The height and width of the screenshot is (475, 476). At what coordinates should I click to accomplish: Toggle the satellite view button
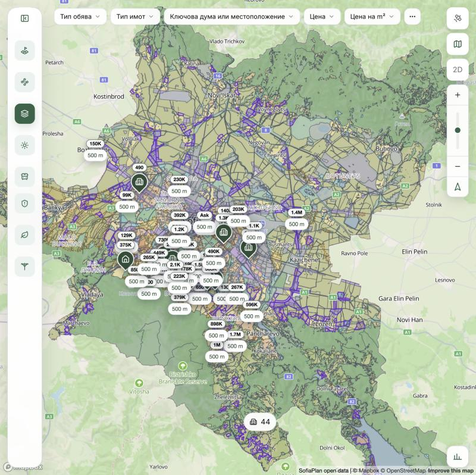click(x=458, y=18)
